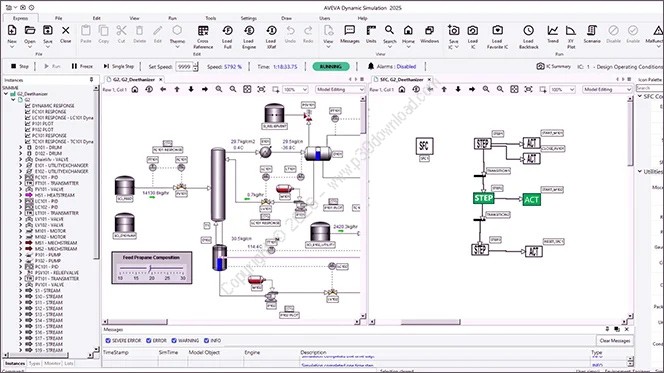The image size is (664, 373).
Task: Click the Feed Propane Composition slider
Action: (x=151, y=268)
